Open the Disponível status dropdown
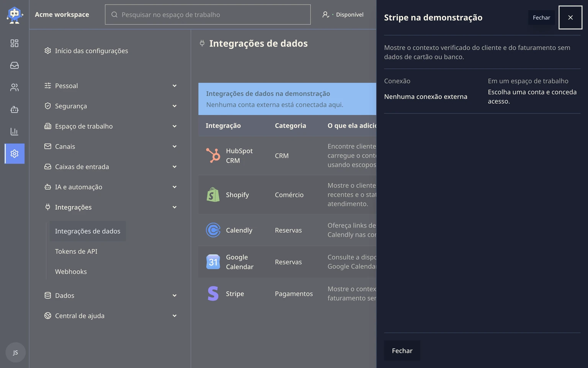 tap(343, 15)
